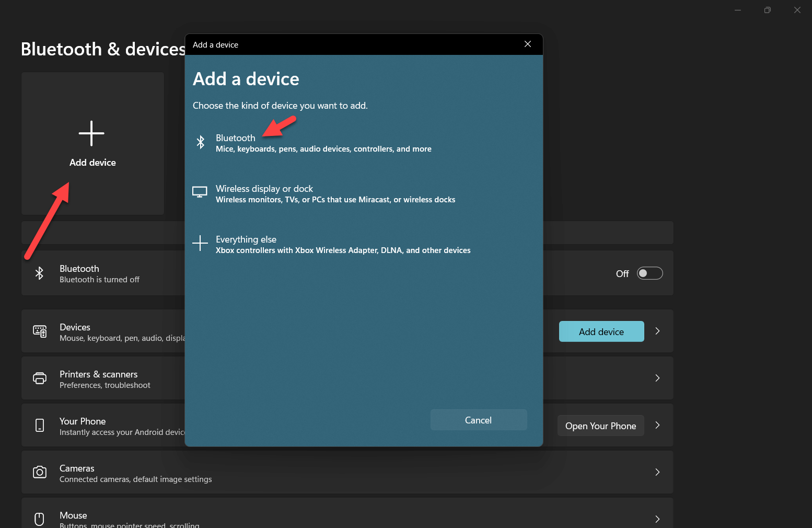Image resolution: width=812 pixels, height=528 pixels.
Task: Expand the Your Phone row chevron
Action: coord(657,425)
